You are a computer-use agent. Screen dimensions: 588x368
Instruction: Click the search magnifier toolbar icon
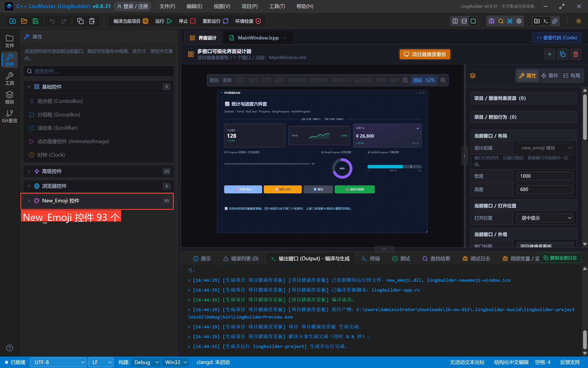(x=501, y=21)
